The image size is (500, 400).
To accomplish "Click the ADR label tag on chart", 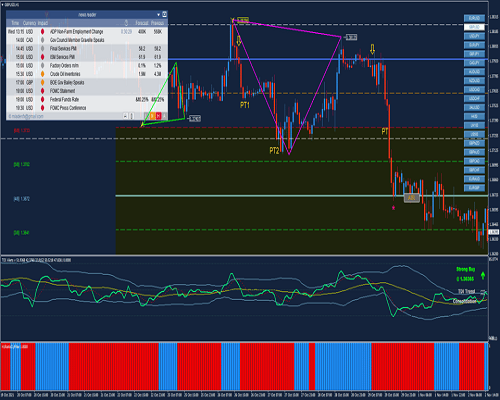I will tap(411, 198).
